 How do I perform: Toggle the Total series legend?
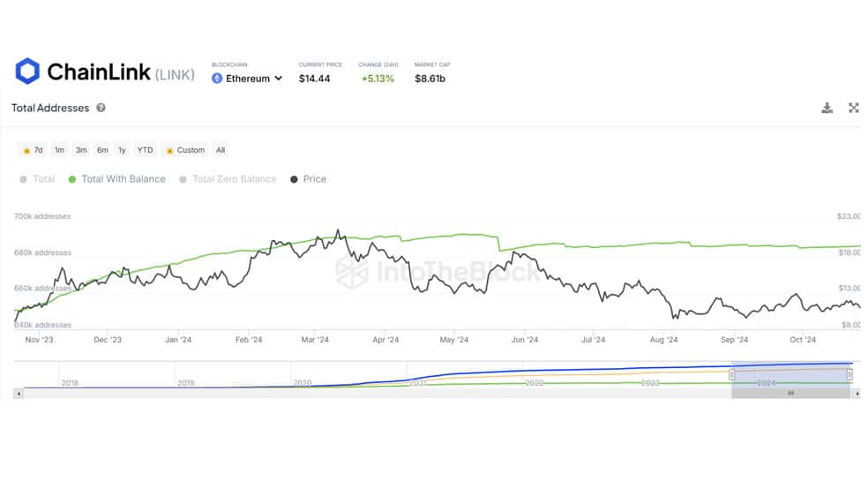click(x=37, y=179)
